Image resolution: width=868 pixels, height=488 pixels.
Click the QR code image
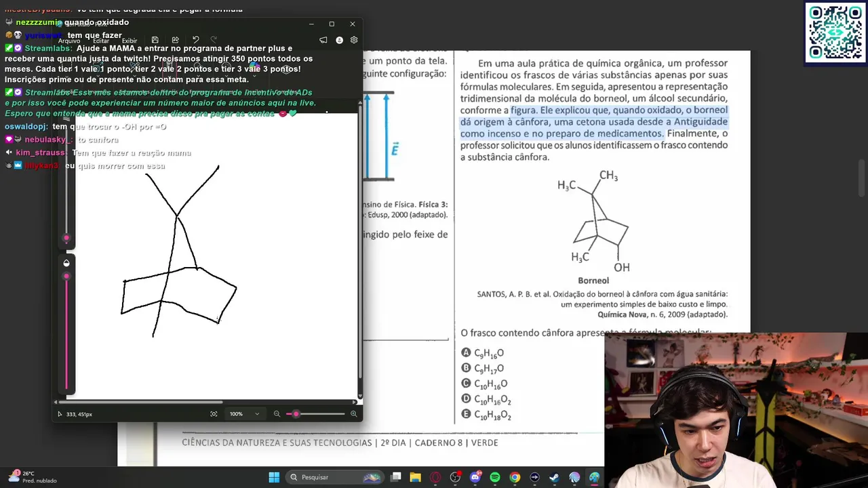pyautogui.click(x=835, y=33)
